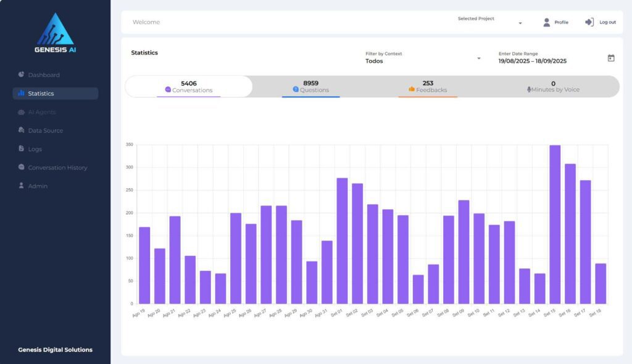Image resolution: width=632 pixels, height=364 pixels.
Task: Open the calendar date picker icon
Action: [x=611, y=58]
